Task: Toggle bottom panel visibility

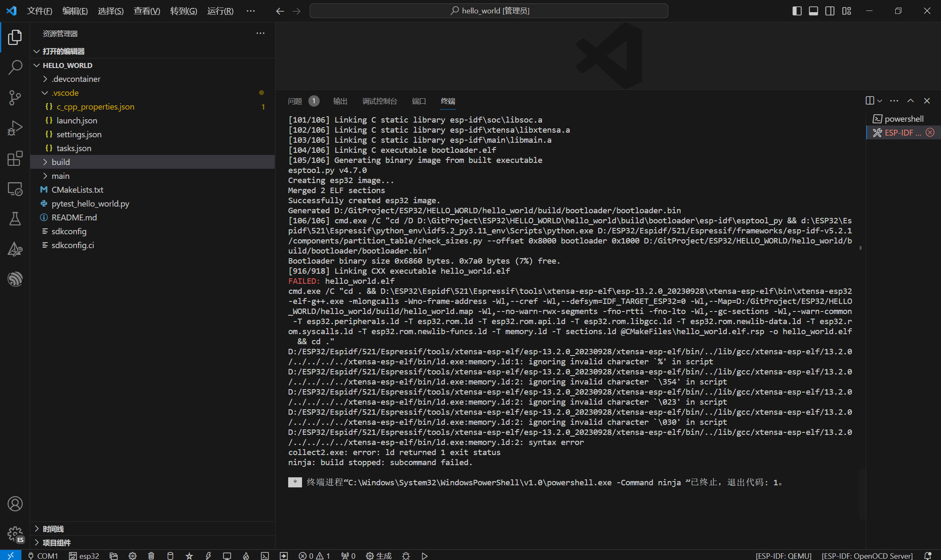Action: tap(813, 11)
